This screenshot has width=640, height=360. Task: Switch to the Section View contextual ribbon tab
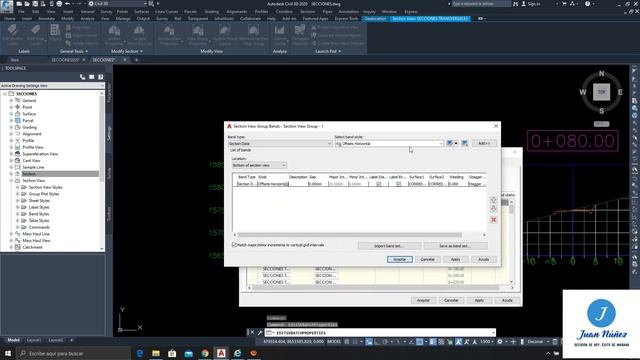coord(430,19)
